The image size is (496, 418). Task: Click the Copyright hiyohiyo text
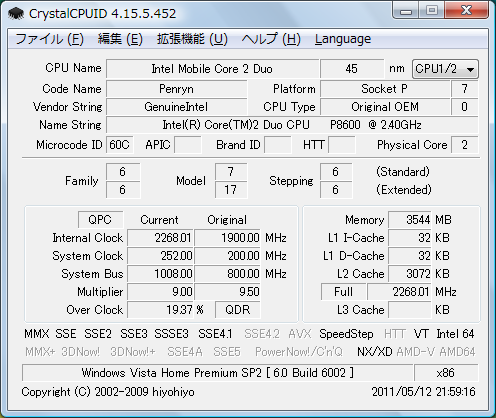click(108, 392)
